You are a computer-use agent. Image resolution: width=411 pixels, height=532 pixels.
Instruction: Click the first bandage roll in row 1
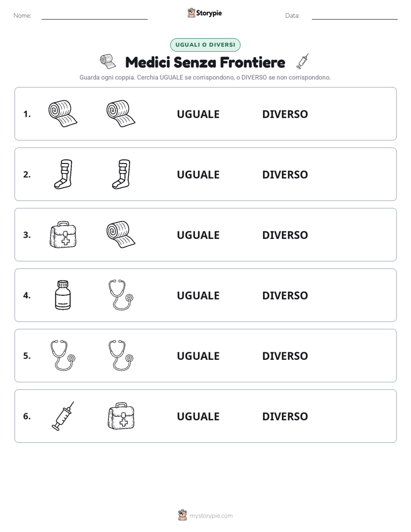pos(63,113)
